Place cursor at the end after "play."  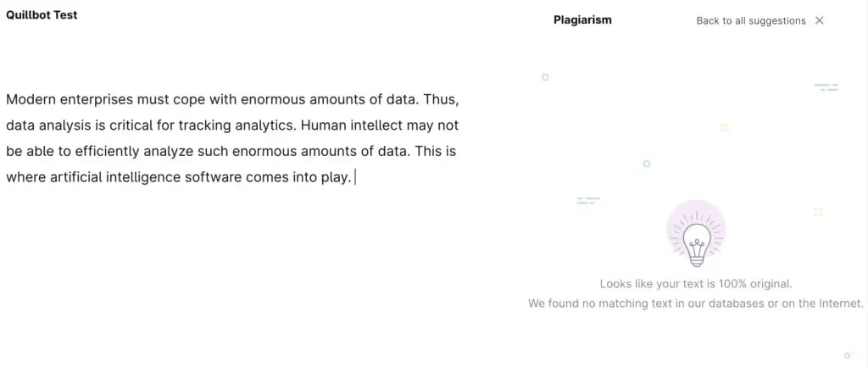[354, 177]
